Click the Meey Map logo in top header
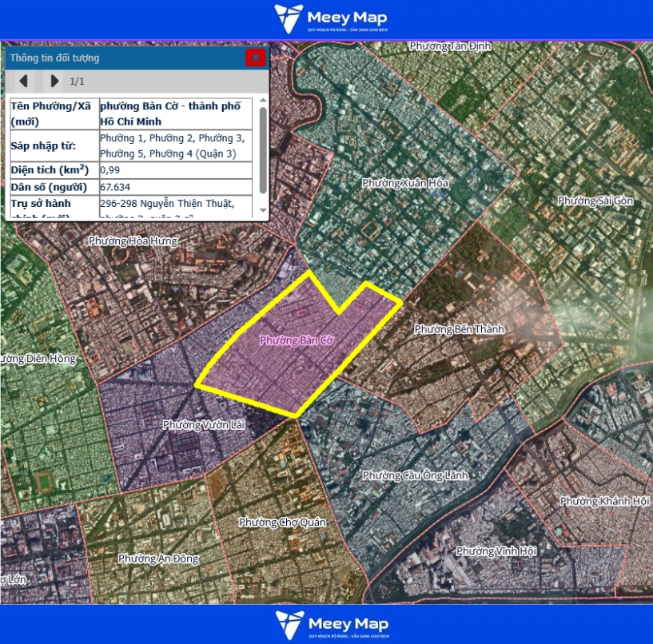Image resolution: width=653 pixels, height=644 pixels. click(x=326, y=19)
